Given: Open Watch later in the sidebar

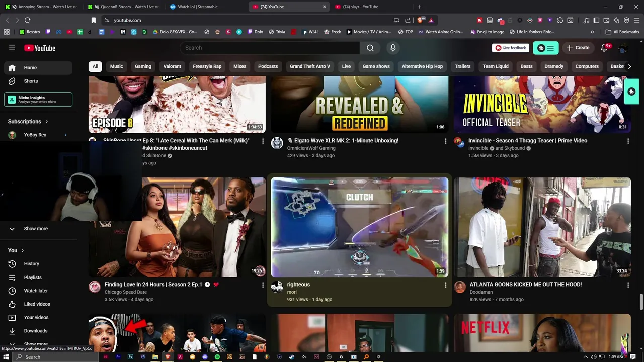Looking at the screenshot, I should [x=38, y=291].
